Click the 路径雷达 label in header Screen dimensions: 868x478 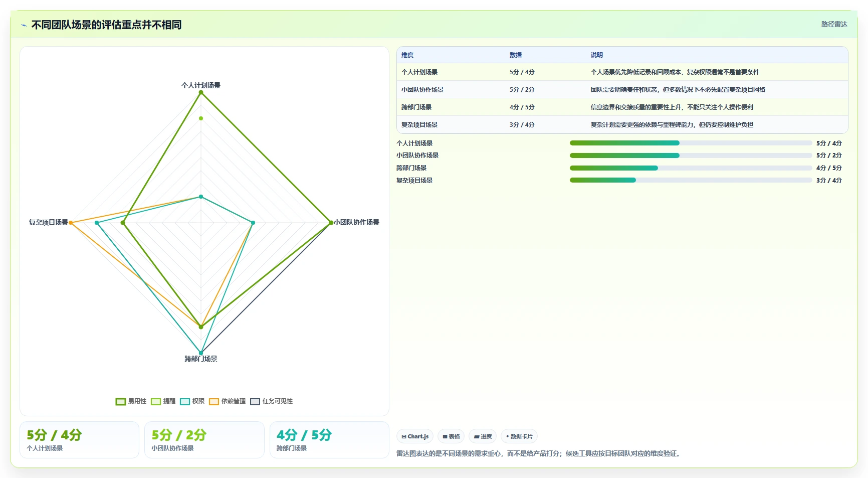click(x=834, y=24)
